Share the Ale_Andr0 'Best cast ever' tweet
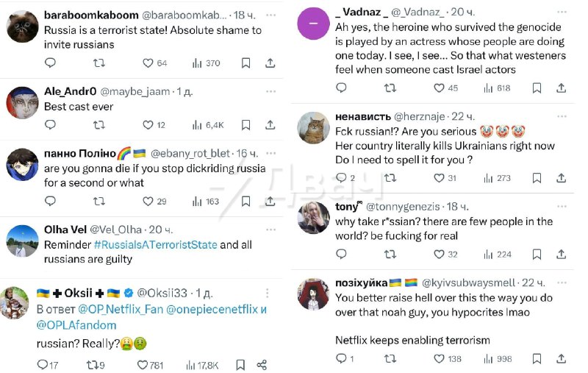Viewport: 588px width, 373px height. point(270,124)
